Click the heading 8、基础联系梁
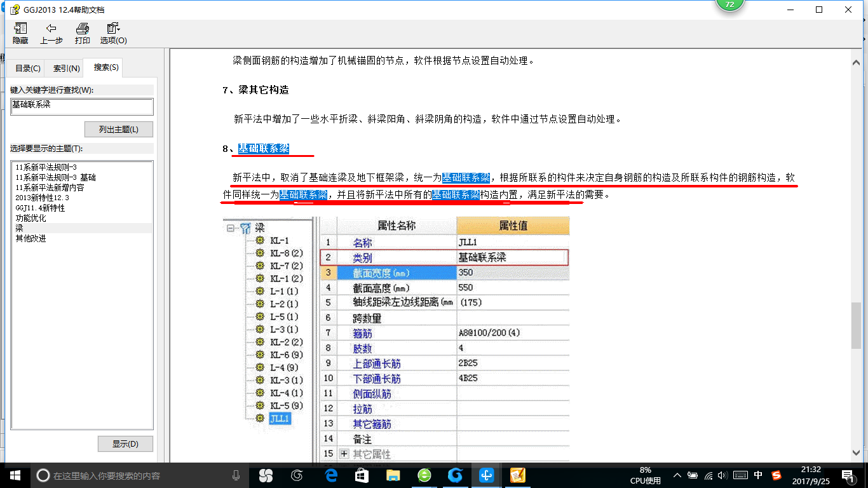The height and width of the screenshot is (488, 868). click(x=256, y=149)
